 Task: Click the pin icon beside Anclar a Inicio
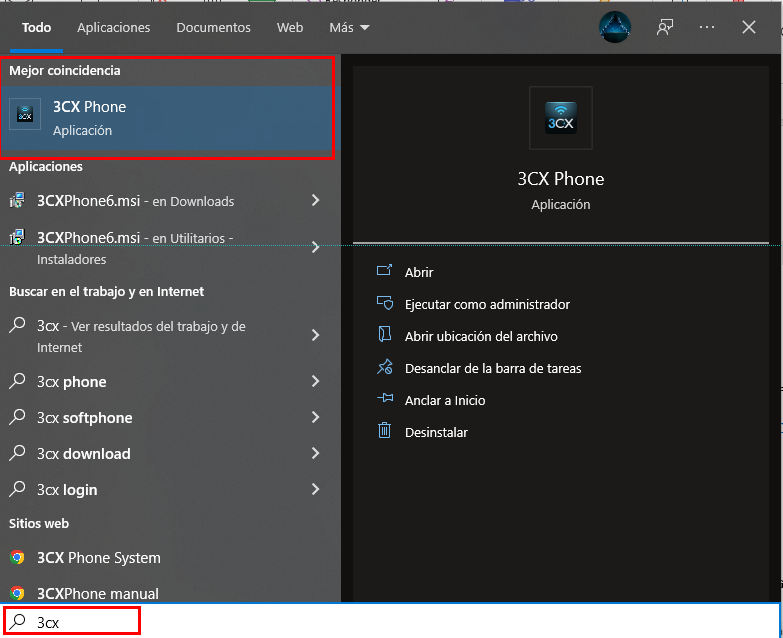[385, 398]
